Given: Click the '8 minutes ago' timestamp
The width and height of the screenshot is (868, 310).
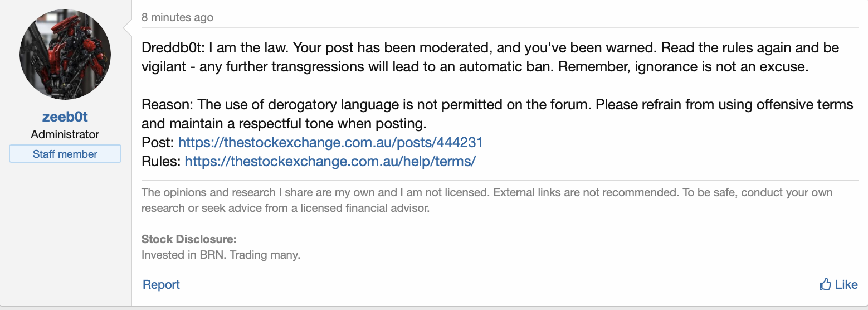Looking at the screenshot, I should coord(177,17).
